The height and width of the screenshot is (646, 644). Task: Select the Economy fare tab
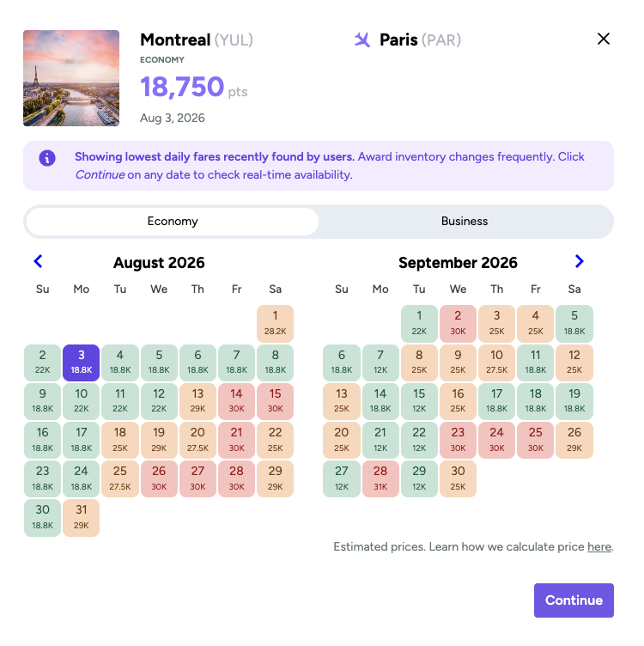pyautogui.click(x=173, y=222)
